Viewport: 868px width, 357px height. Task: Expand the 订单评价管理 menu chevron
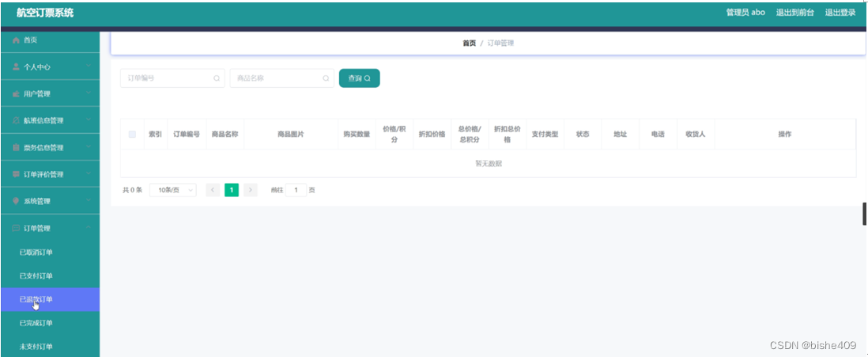(89, 174)
